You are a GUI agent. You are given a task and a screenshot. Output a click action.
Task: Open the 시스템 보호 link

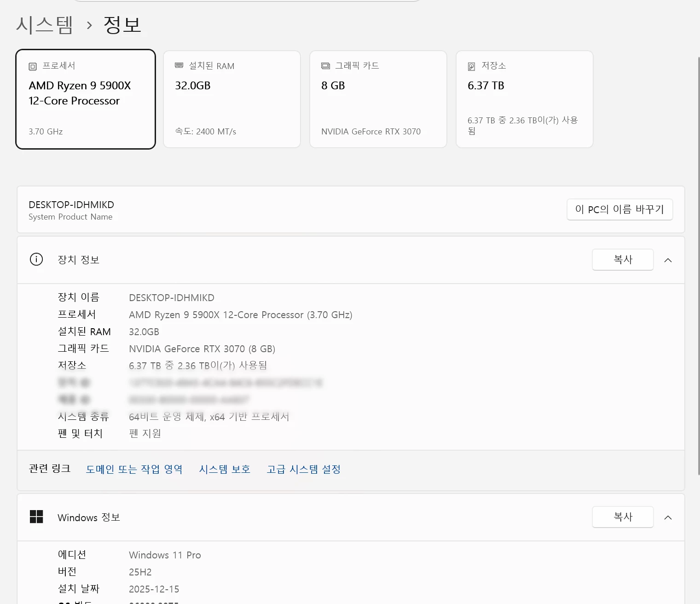coord(225,469)
